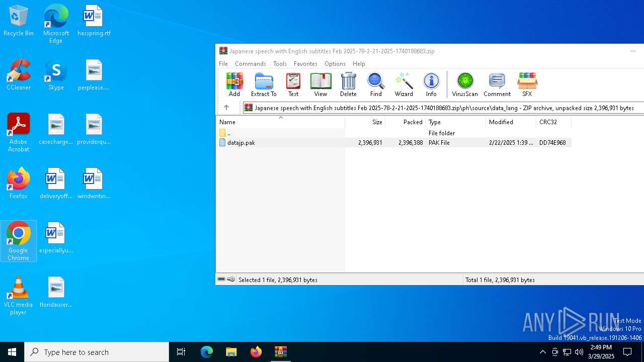644x362 pixels.
Task: Select the floridauser... desktop image file
Action: point(56,293)
